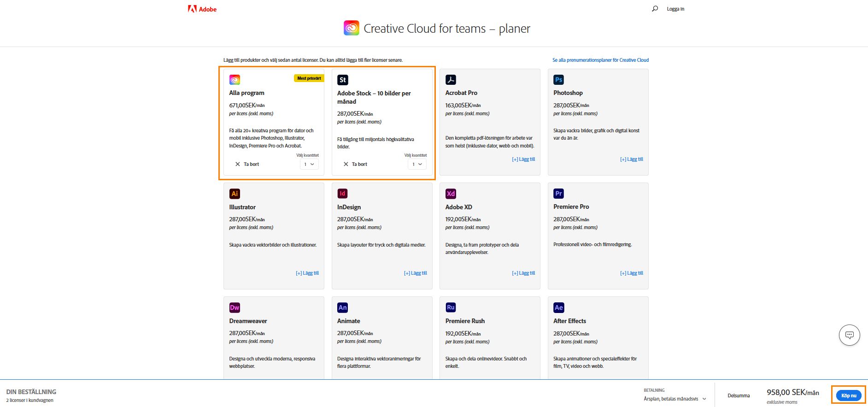Click the Premiere Pro Pr icon
The width and height of the screenshot is (868, 407).
558,194
